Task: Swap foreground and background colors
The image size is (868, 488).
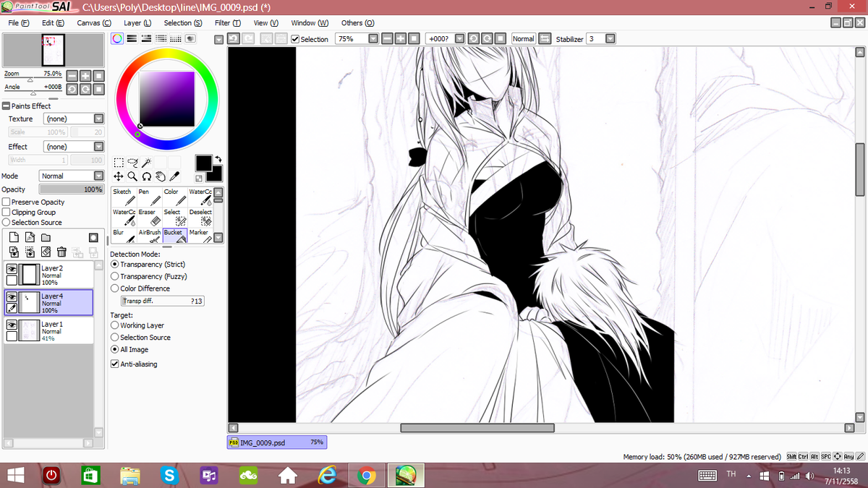Action: 218,159
